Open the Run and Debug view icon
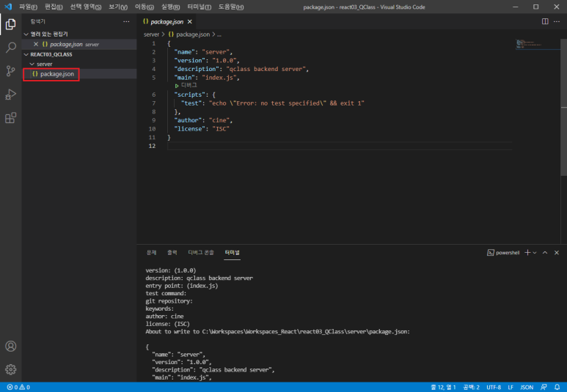 pos(10,95)
